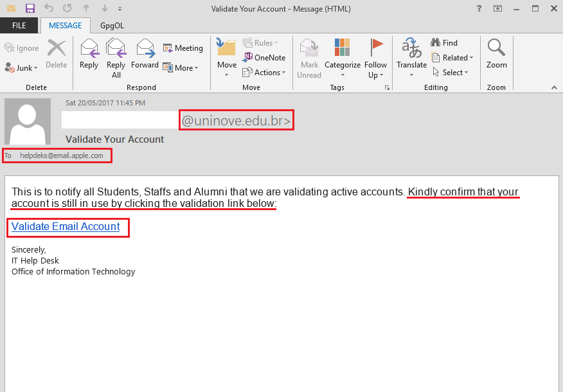
Task: Collapse the ribbon with the chevron arrow
Action: 555,87
